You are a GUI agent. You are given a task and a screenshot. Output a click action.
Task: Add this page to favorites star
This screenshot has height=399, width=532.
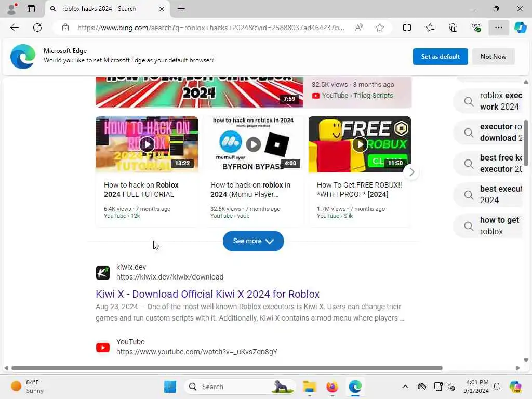380,28
